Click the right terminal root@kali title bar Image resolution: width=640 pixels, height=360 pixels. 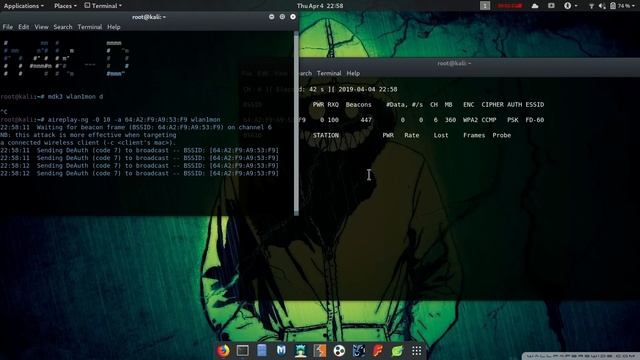pyautogui.click(x=454, y=63)
